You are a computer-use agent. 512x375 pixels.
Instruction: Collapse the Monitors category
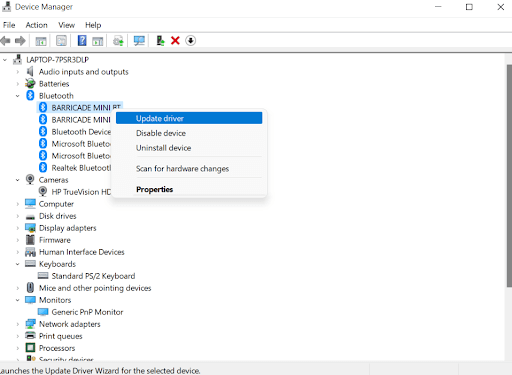tap(18, 300)
